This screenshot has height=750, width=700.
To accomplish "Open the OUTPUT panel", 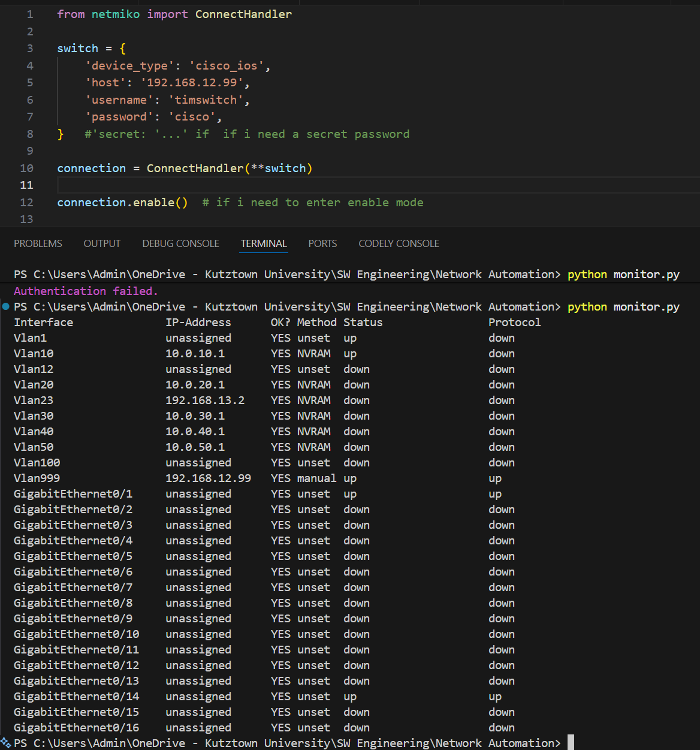I will point(101,243).
